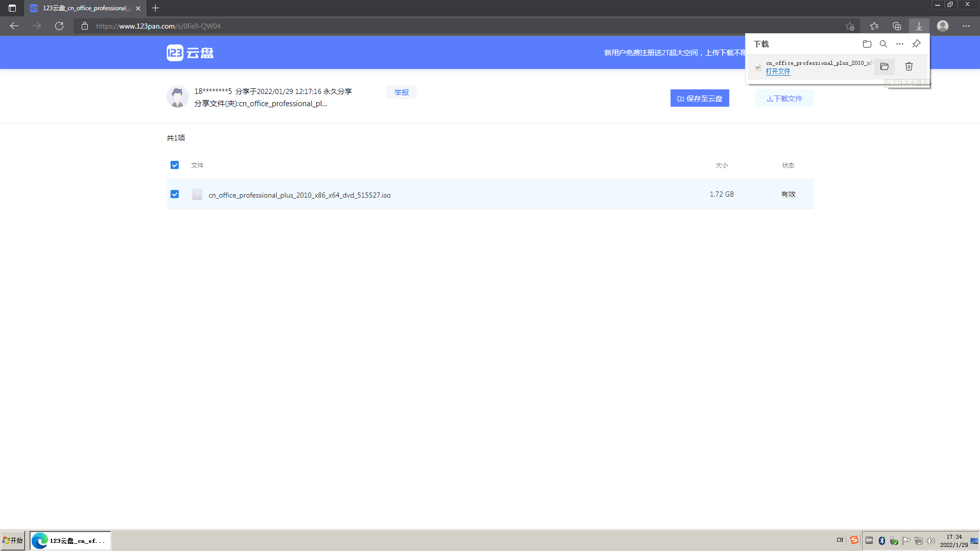Delete the downloaded file entry
Viewport: 980px width, 551px height.
tap(909, 67)
